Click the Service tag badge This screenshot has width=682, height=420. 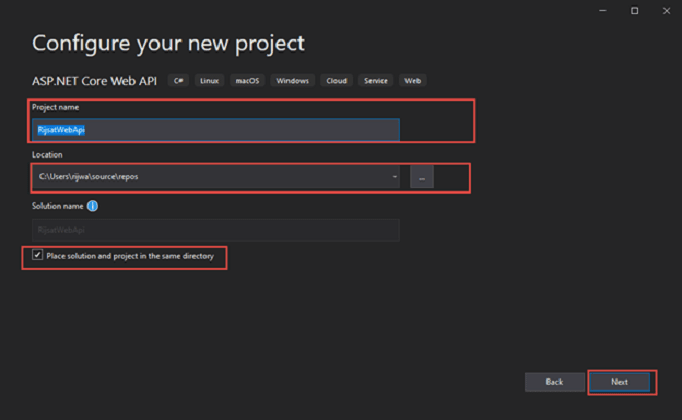(376, 80)
